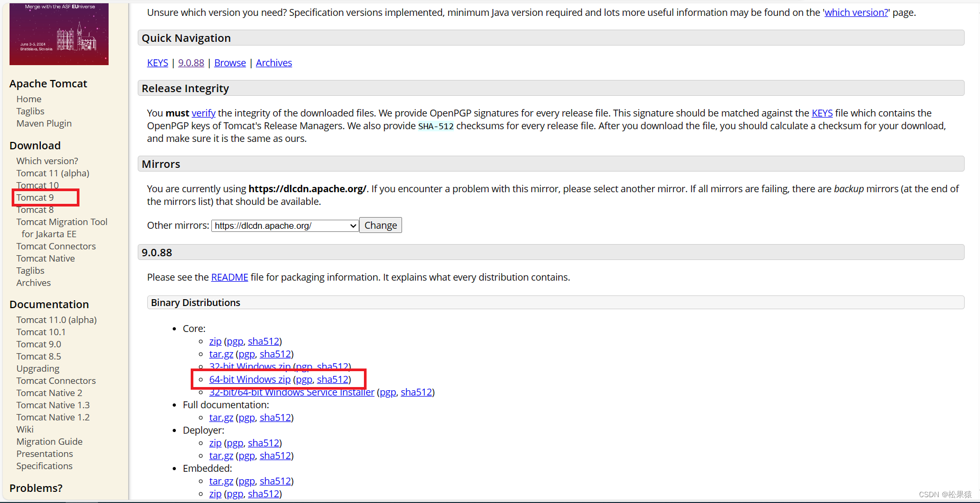Image resolution: width=980 pixels, height=503 pixels.
Task: Follow the verify link under Release Integrity
Action: point(203,113)
